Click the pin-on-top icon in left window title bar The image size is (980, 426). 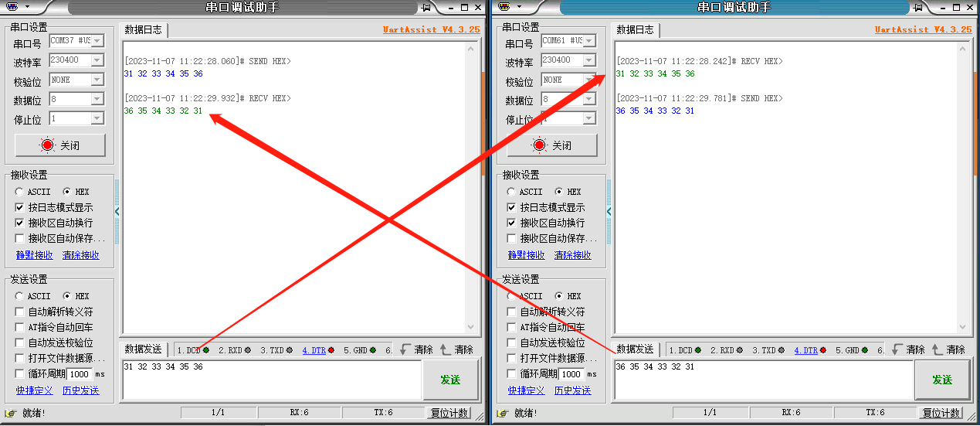click(426, 7)
